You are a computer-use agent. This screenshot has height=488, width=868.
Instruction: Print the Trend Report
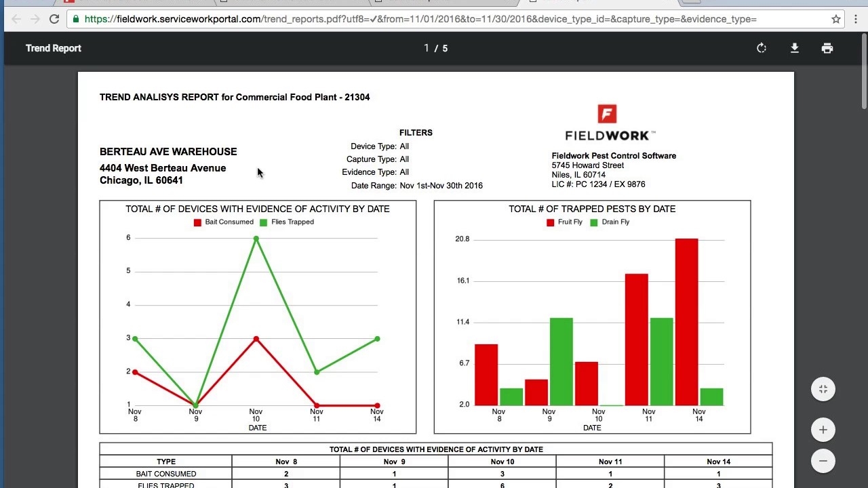coord(827,48)
